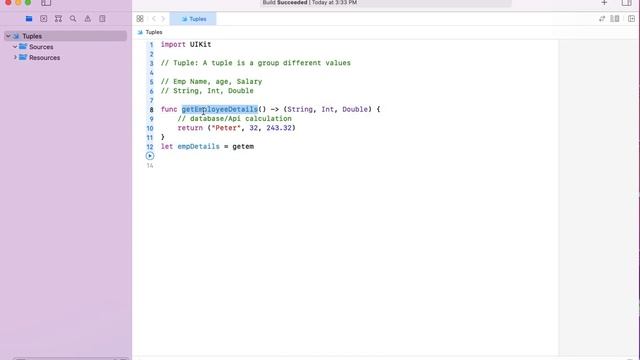Open the related items grid menu
Screen dimensions: 640x360
click(x=140, y=19)
